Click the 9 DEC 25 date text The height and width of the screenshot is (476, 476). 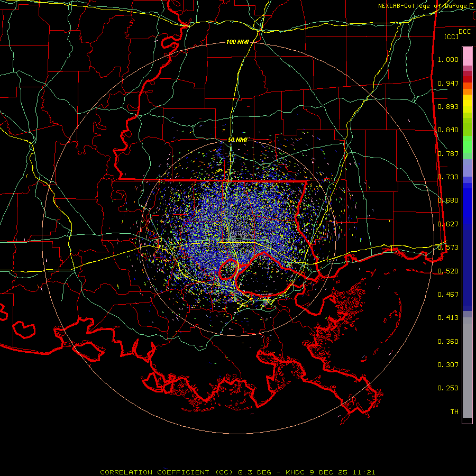coord(329,472)
